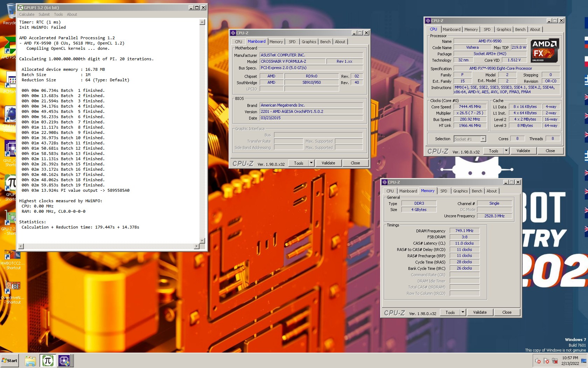Switch to SPD tab in the FX-9590 CPU-Z window
588x368 pixels.
tap(487, 29)
